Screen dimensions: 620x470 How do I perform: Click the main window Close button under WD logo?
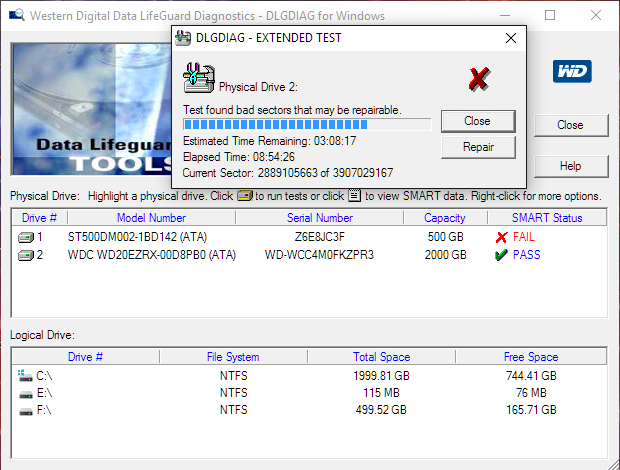(571, 125)
